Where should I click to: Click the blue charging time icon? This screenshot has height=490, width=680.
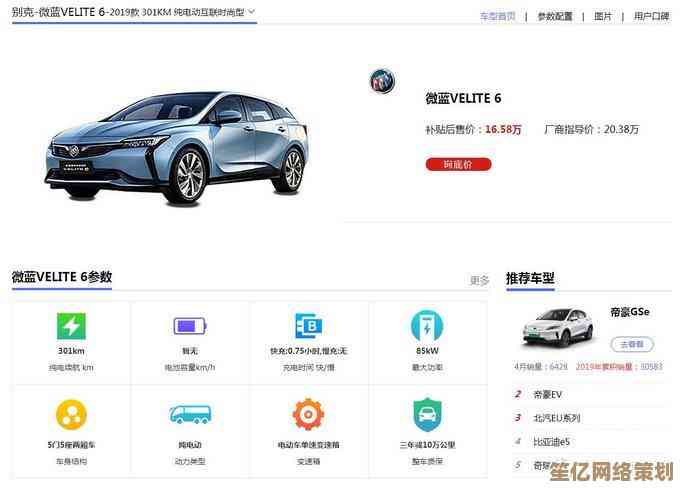pyautogui.click(x=308, y=326)
